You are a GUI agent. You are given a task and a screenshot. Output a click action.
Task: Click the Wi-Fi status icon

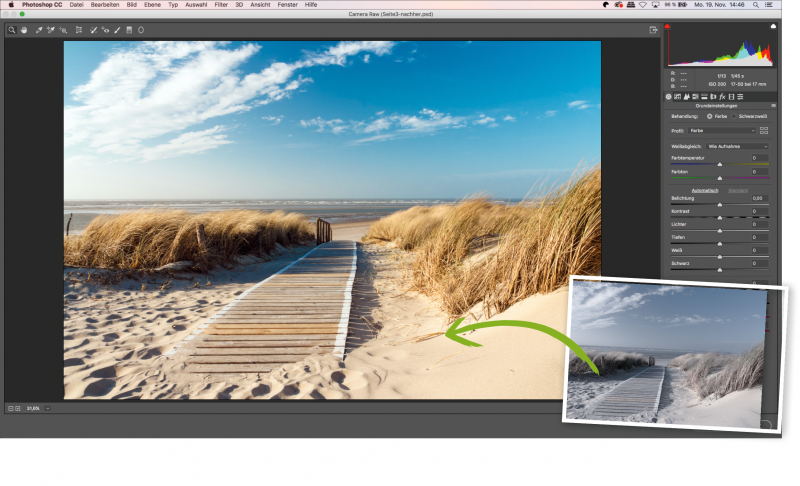(x=643, y=5)
